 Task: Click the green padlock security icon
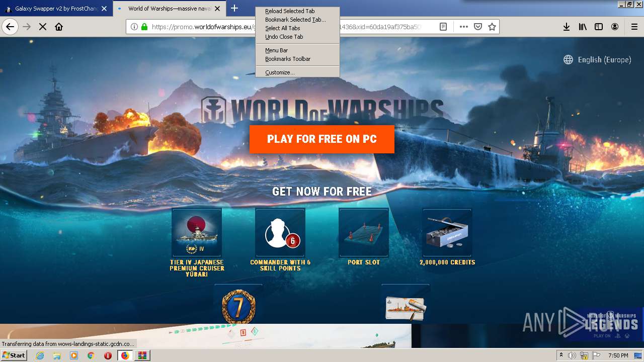pyautogui.click(x=144, y=27)
